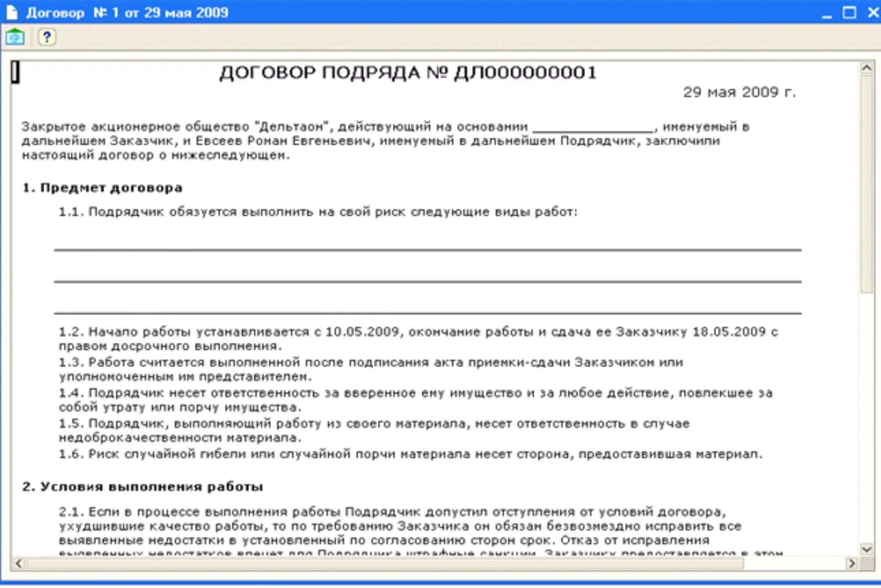Click the horizontal scrollbar right arrow
The image size is (881, 588).
click(851, 563)
